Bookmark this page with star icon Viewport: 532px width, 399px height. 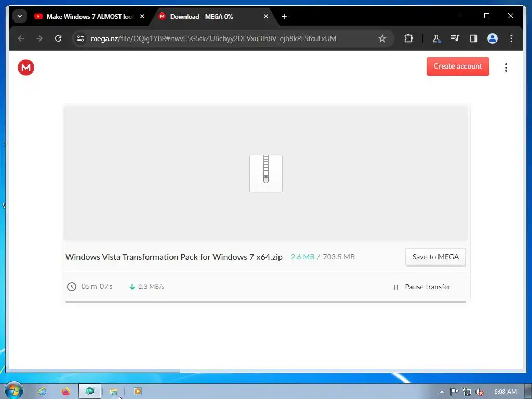pyautogui.click(x=382, y=38)
